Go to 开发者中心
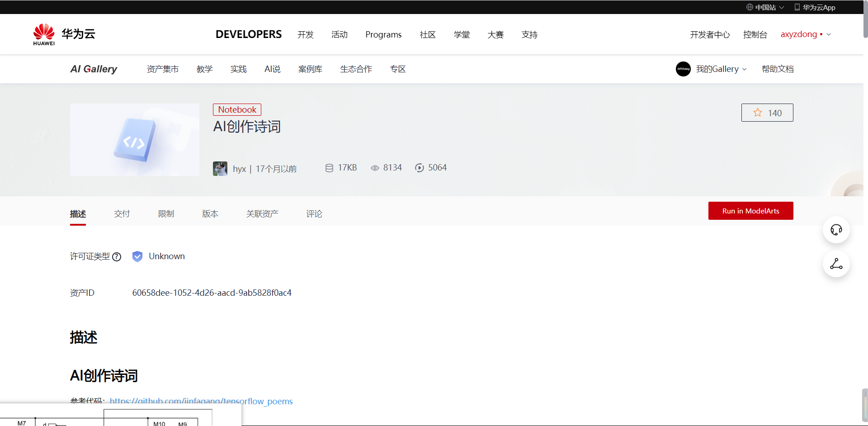Screen dimensions: 868x426 [x=710, y=34]
